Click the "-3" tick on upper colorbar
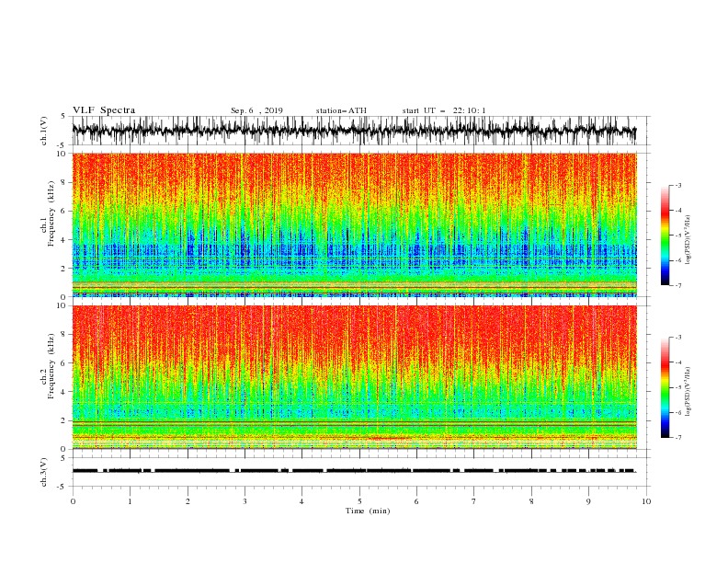 (677, 185)
